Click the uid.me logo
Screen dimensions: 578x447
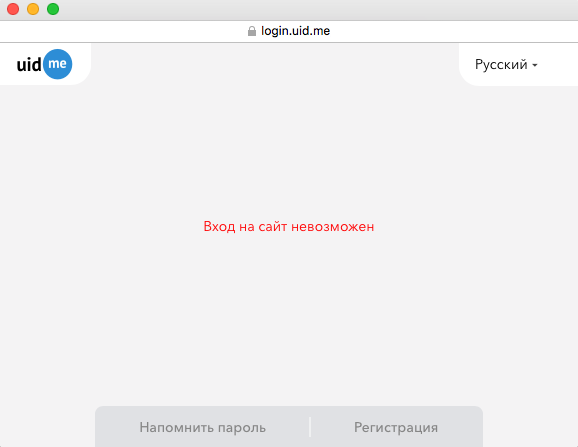[44, 64]
